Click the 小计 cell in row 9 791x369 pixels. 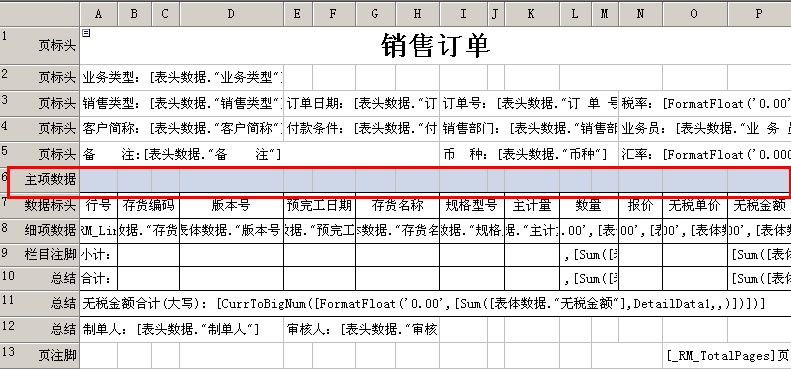[98, 255]
